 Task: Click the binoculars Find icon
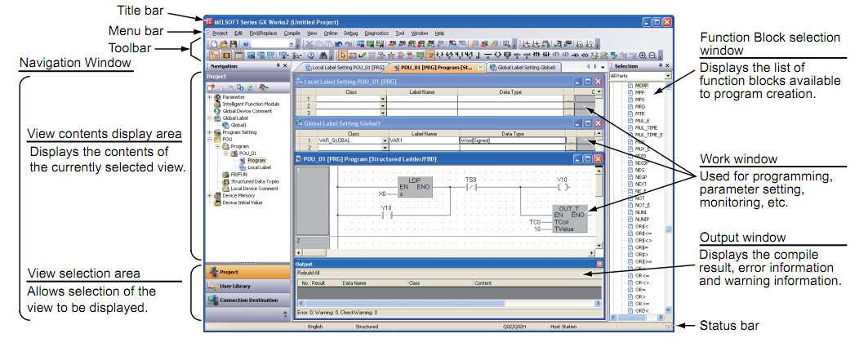pyautogui.click(x=323, y=56)
